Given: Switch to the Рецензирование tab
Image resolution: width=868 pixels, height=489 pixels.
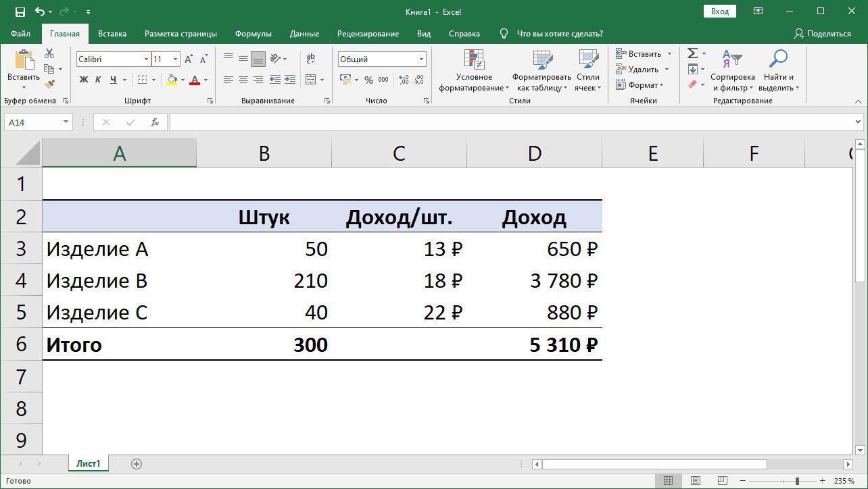Looking at the screenshot, I should coord(368,34).
